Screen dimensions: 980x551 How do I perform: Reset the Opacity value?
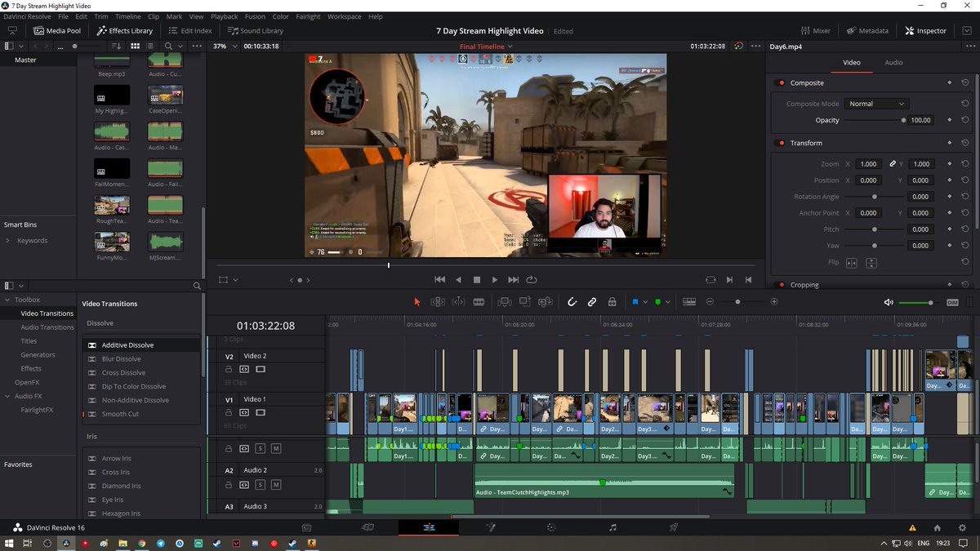point(965,120)
